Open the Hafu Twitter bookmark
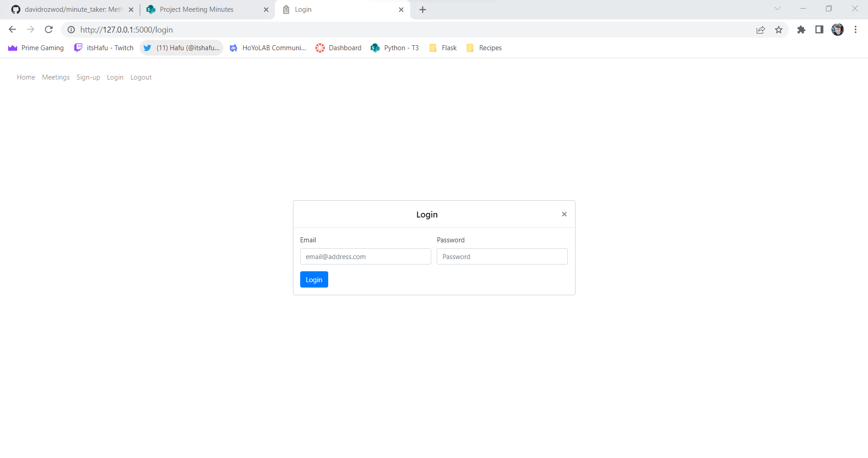This screenshot has width=868, height=458. (x=181, y=47)
